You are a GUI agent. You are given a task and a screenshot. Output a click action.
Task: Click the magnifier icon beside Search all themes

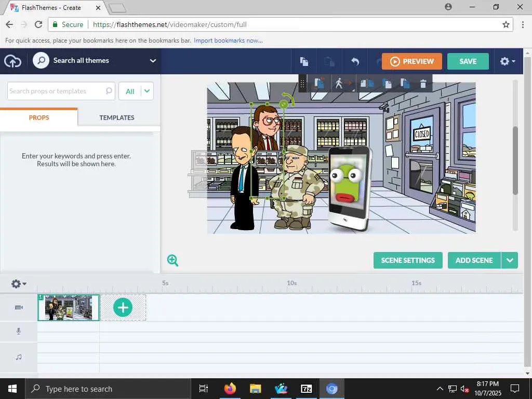(41, 61)
